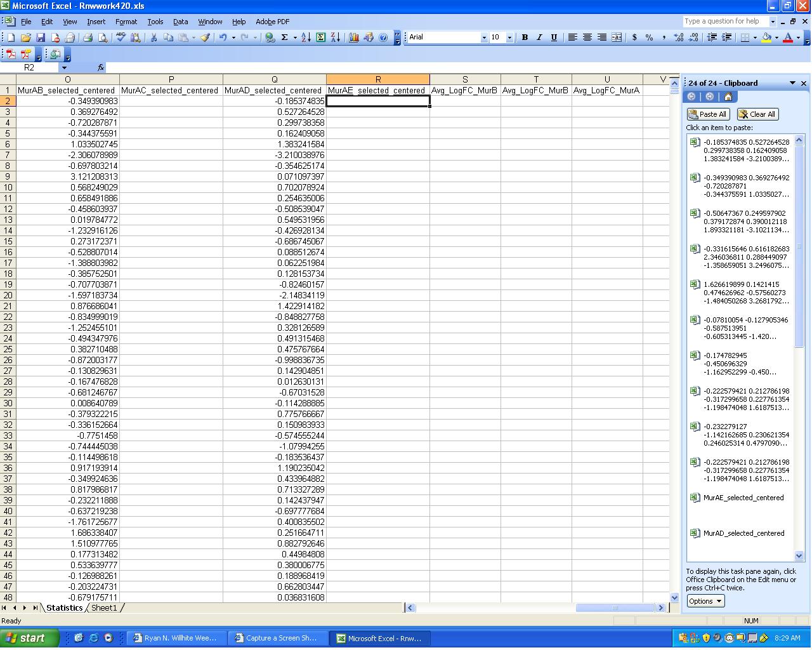The height and width of the screenshot is (650, 812).
Task: Open the Chart Wizard icon
Action: tap(354, 37)
